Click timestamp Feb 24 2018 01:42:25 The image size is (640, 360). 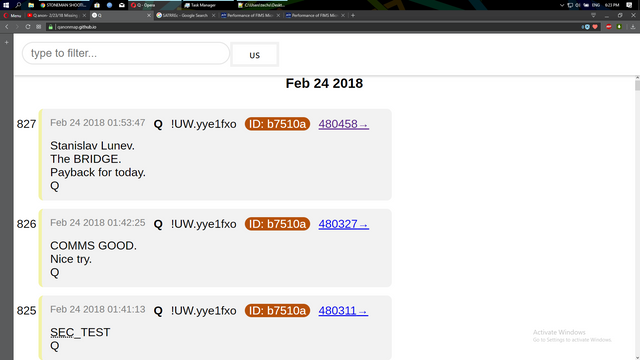98,223
